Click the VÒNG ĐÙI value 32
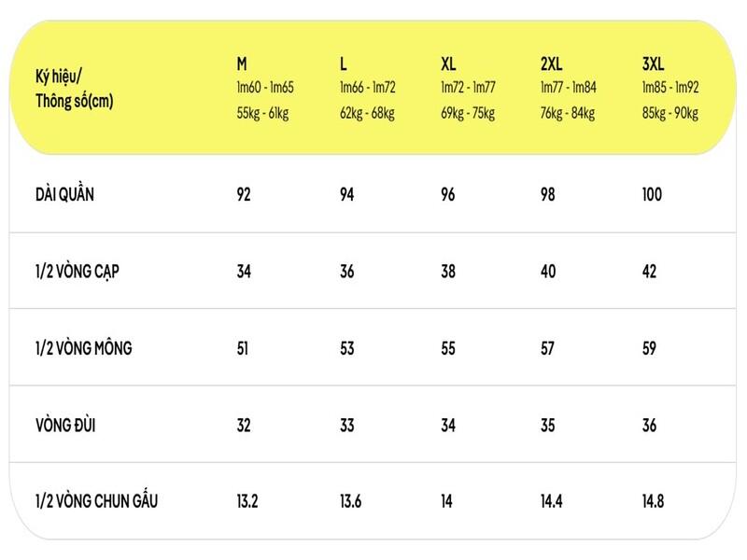Screen dimensions: 747x560 click(x=244, y=426)
